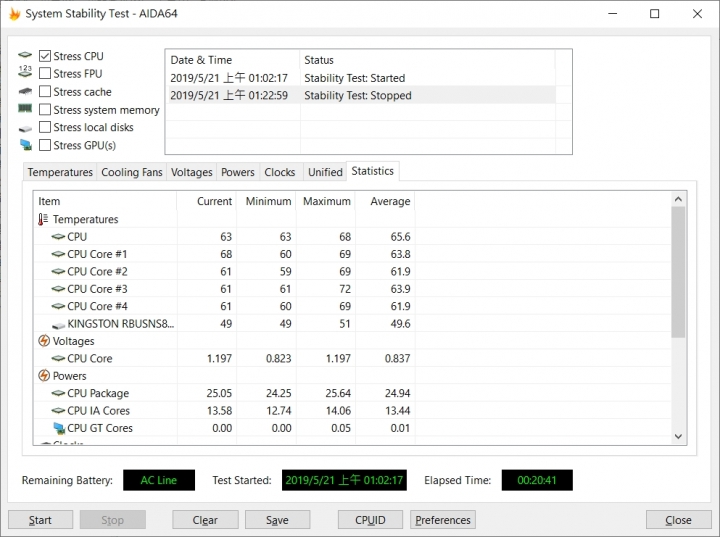Click the Item column header
The image size is (720, 537).
105,201
